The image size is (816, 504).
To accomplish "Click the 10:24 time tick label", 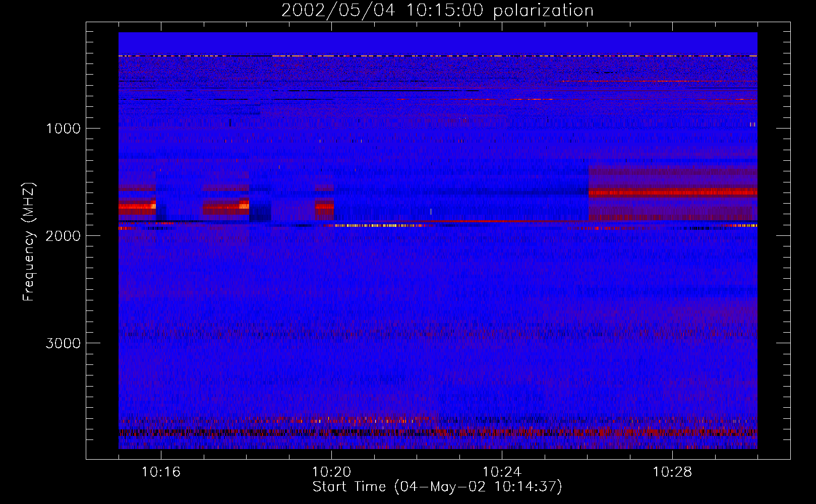I will [502, 472].
